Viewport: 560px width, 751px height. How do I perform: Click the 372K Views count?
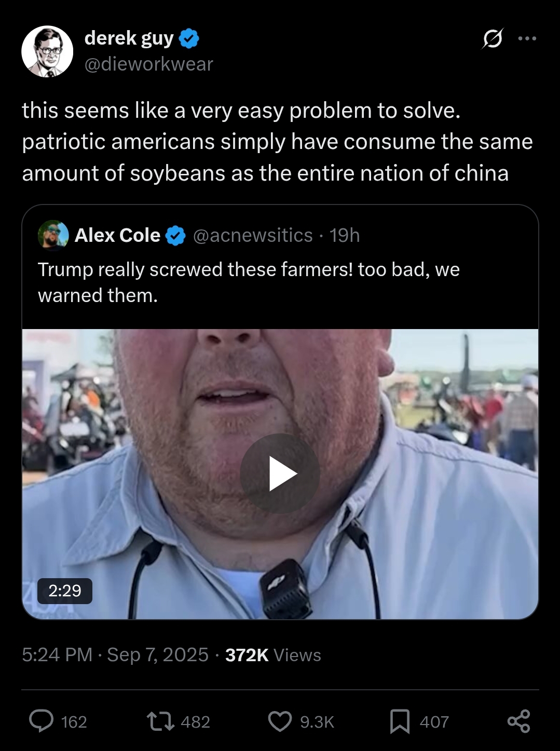click(x=273, y=655)
